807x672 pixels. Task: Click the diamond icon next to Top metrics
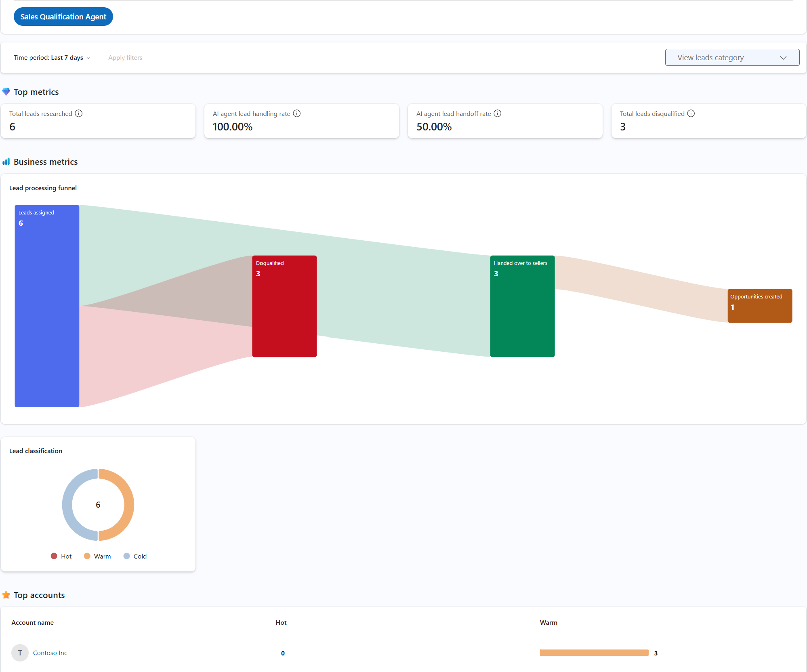point(6,92)
